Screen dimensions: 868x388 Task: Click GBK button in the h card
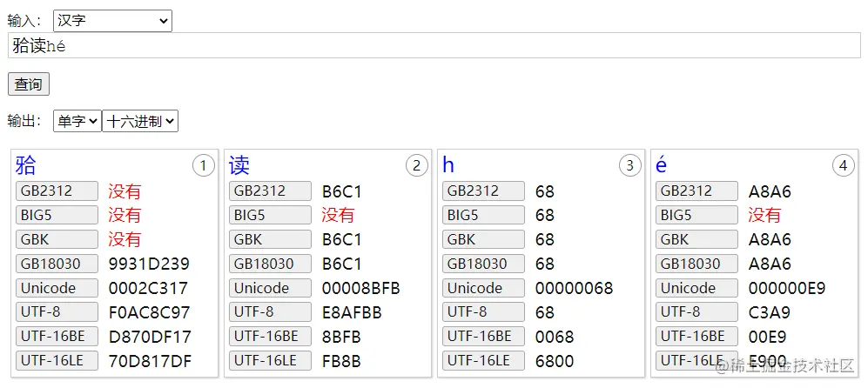click(483, 239)
